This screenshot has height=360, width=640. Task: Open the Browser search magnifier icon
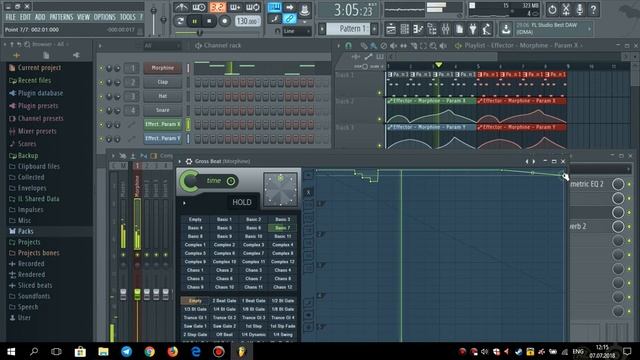(x=27, y=44)
